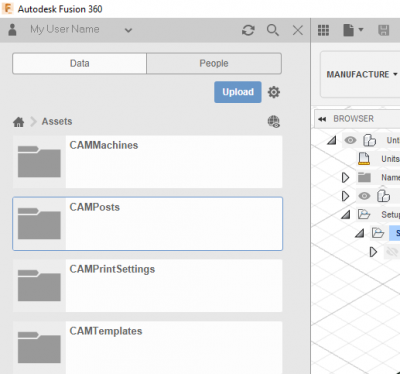Image resolution: width=400 pixels, height=374 pixels.
Task: Click the Save disk icon
Action: (x=384, y=30)
